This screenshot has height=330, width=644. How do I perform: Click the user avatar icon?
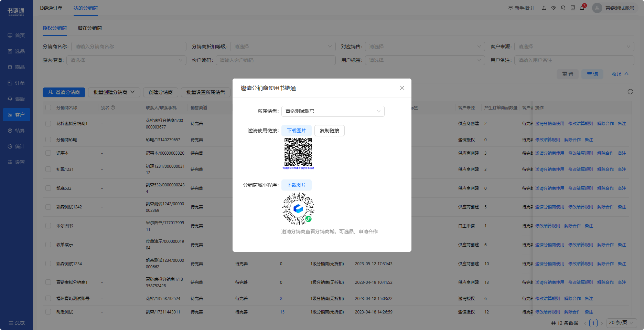597,8
